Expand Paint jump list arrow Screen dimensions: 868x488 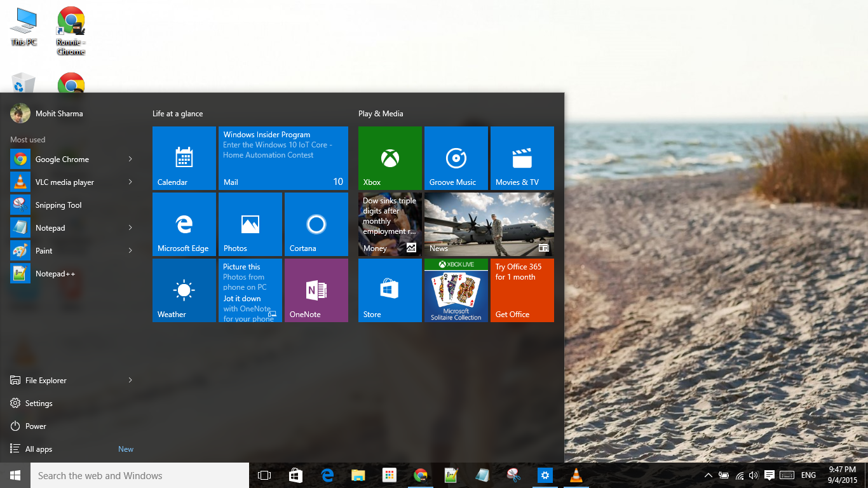click(x=130, y=250)
